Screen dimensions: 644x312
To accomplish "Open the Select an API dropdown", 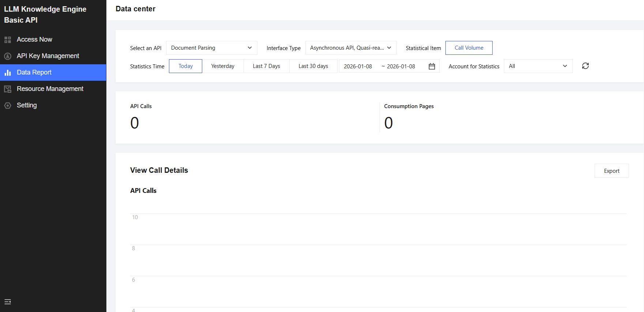I will [x=211, y=48].
